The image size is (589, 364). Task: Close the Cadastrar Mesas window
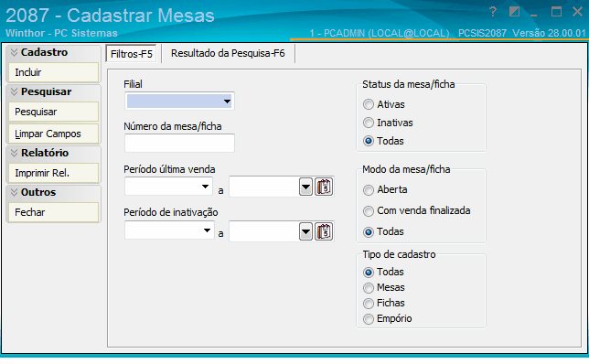(578, 12)
